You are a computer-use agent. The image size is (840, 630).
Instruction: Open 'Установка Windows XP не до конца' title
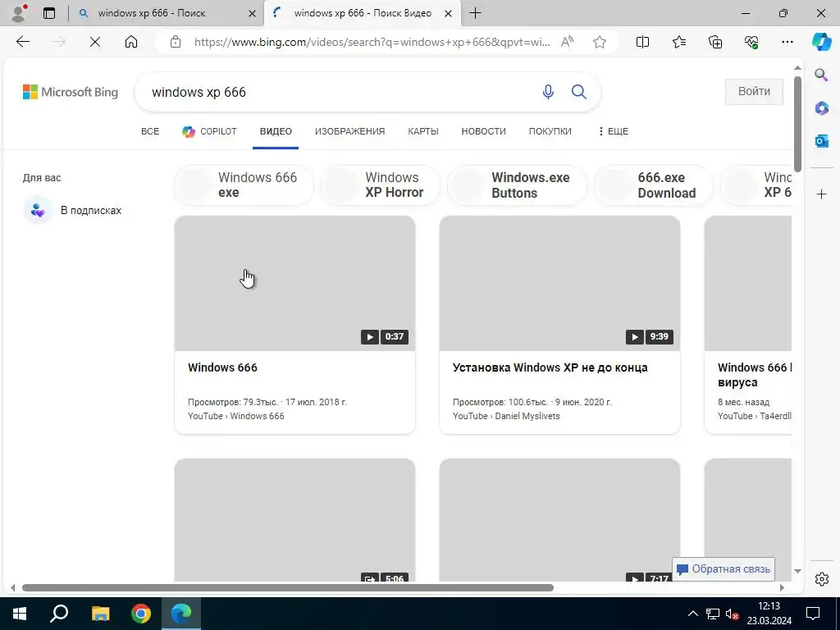click(550, 367)
